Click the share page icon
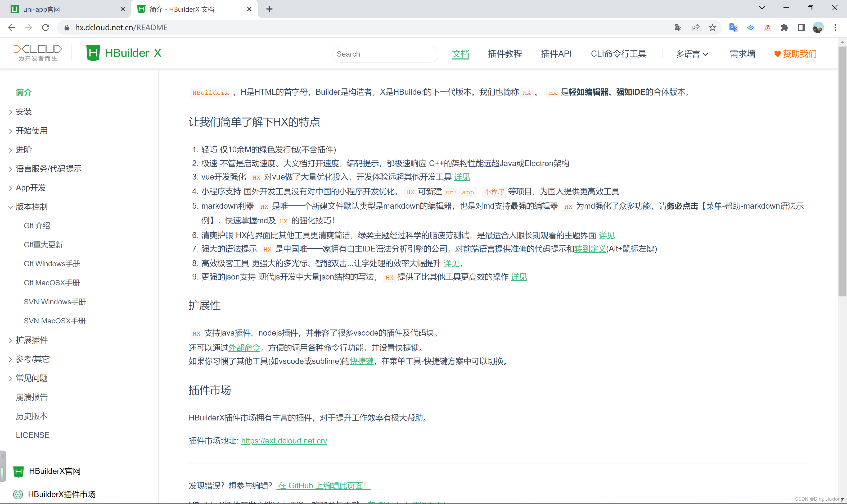This screenshot has width=847, height=504. click(x=695, y=28)
